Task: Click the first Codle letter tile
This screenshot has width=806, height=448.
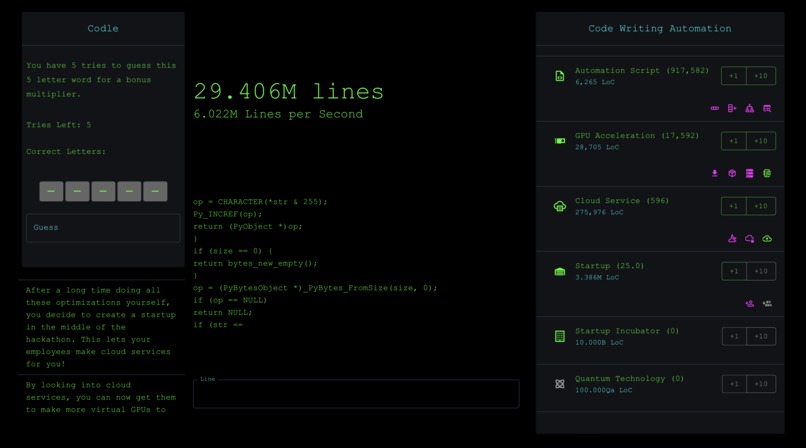Action: [x=51, y=191]
